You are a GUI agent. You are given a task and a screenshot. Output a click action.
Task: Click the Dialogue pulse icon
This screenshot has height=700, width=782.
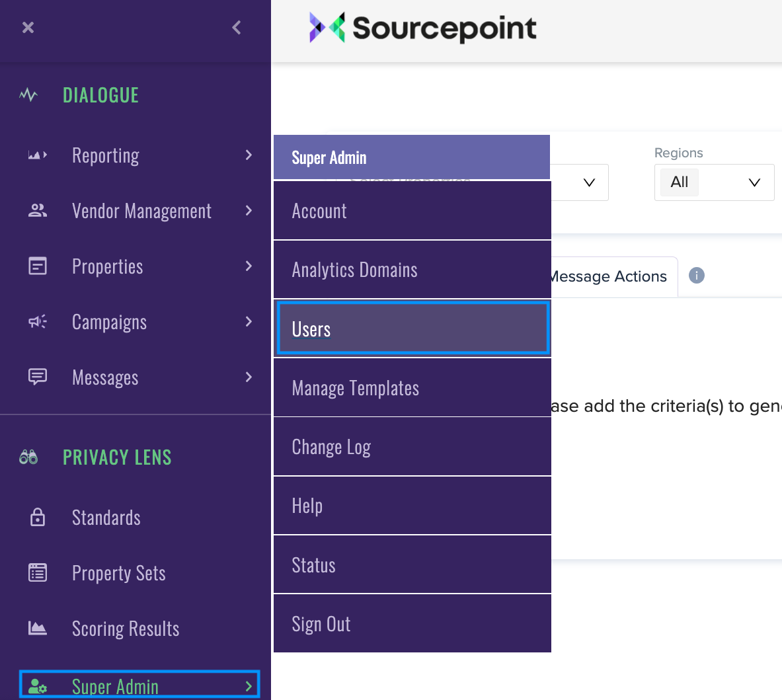click(x=28, y=95)
